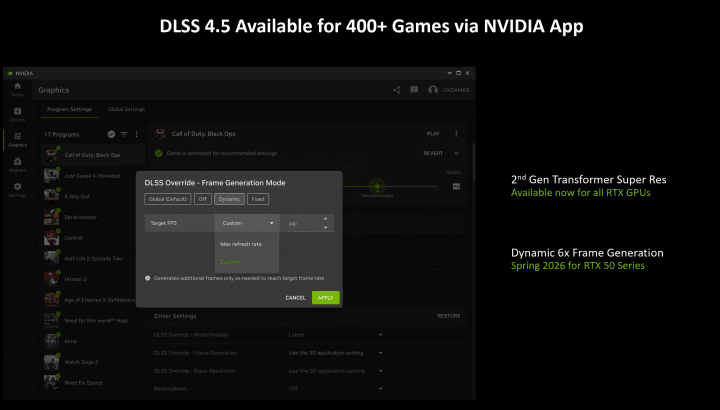
Task: Switch to Global Settings tab
Action: coord(126,109)
